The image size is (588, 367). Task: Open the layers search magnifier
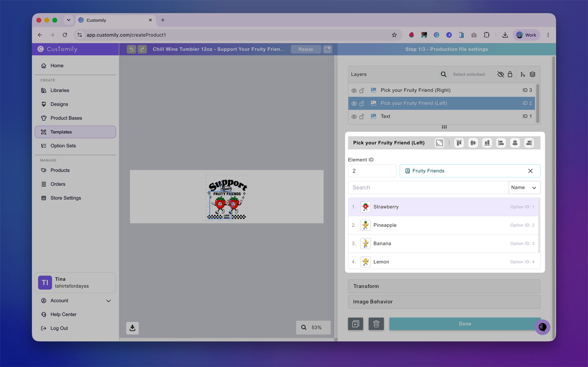[x=443, y=74]
